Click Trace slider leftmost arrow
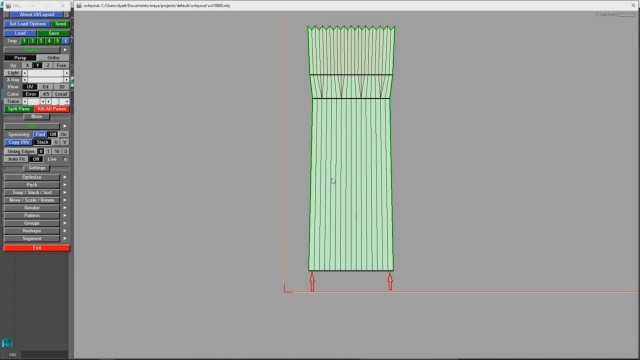The image size is (640, 360). pos(25,101)
